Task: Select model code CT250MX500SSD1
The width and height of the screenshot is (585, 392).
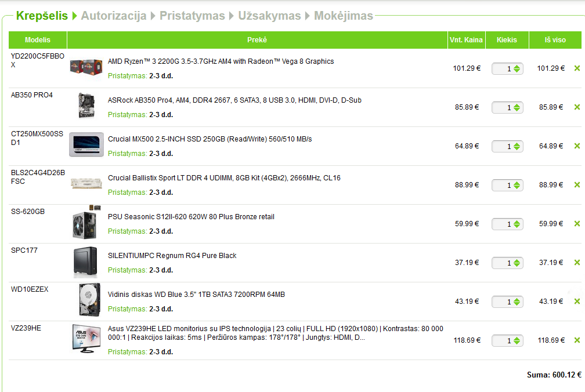Action: pos(37,138)
